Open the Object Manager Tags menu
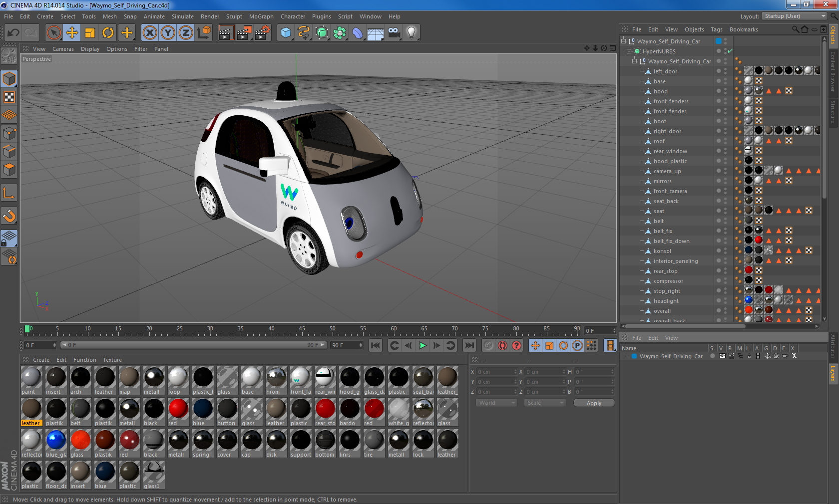The image size is (839, 504). 717,29
